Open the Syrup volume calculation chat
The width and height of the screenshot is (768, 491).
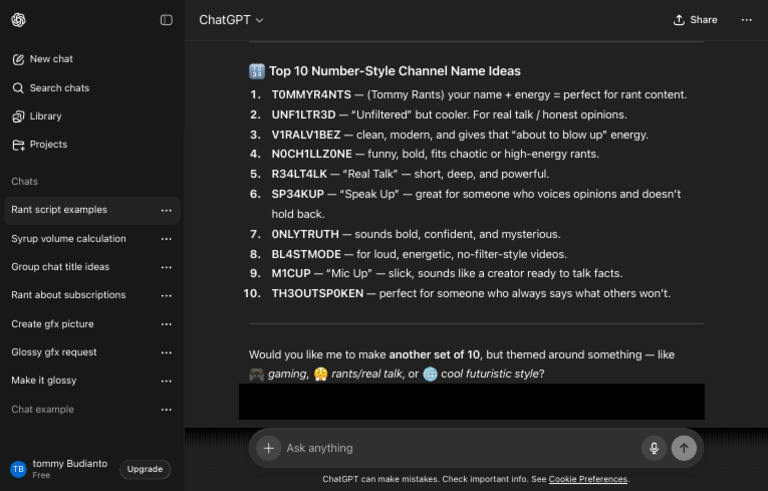point(68,239)
